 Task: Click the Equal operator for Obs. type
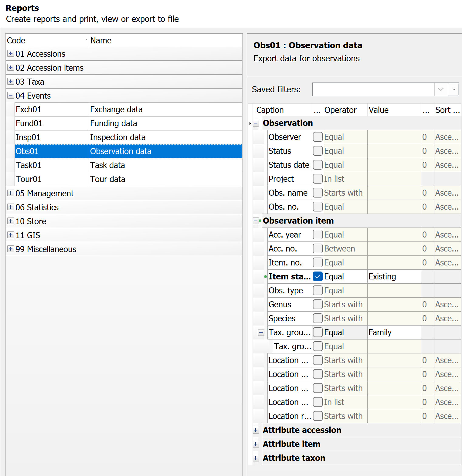click(x=345, y=291)
